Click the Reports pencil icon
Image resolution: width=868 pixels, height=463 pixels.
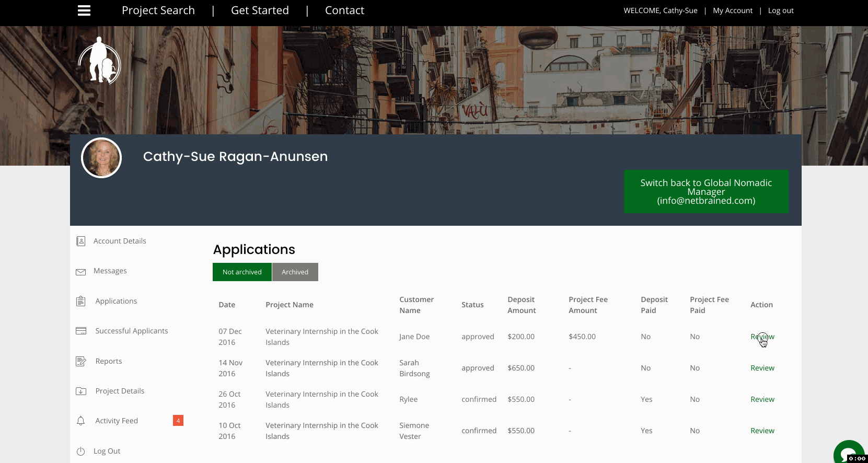[81, 361]
